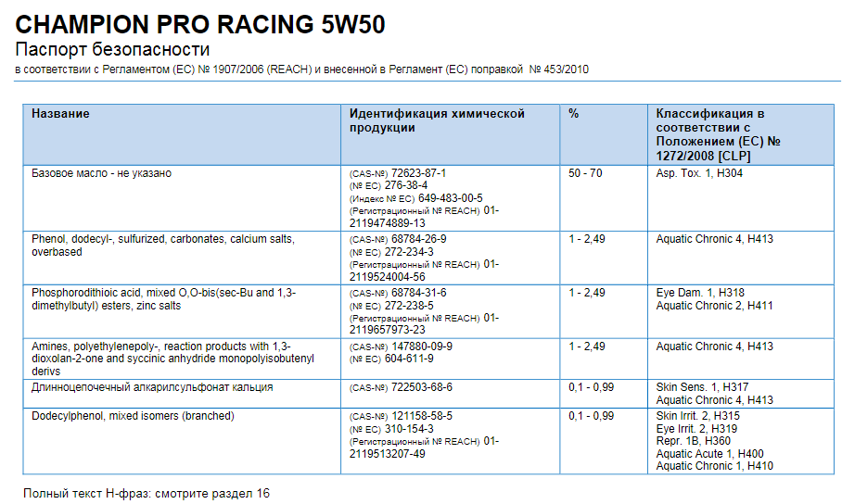The image size is (842, 504).
Task: Click CAS number 147880-09-9
Action: (x=422, y=346)
